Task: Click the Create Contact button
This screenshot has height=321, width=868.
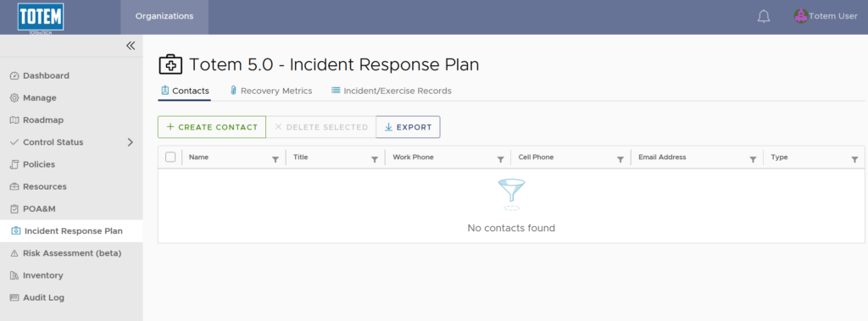Action: click(x=212, y=127)
